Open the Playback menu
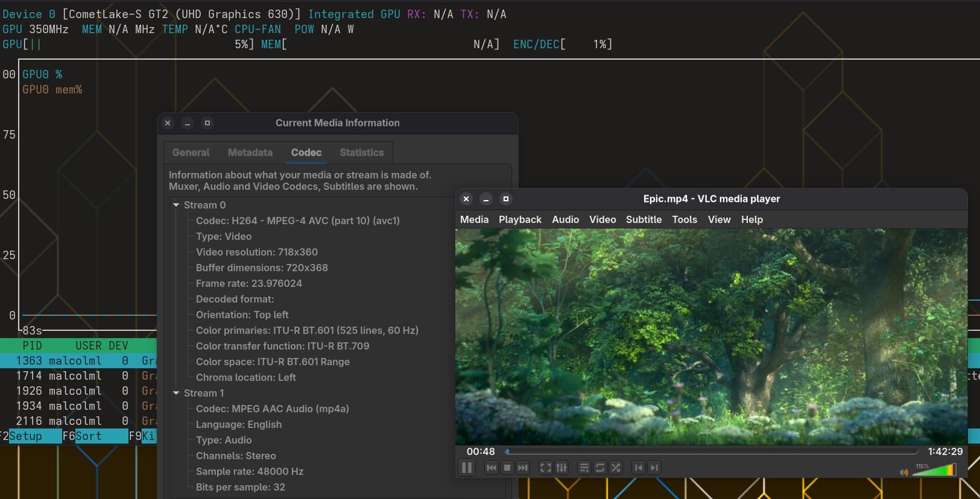 point(520,219)
